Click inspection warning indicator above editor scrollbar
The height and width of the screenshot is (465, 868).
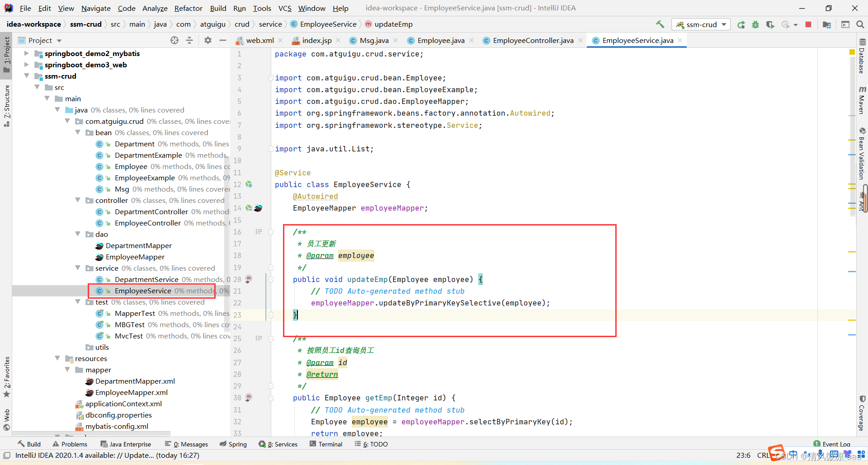coord(852,52)
